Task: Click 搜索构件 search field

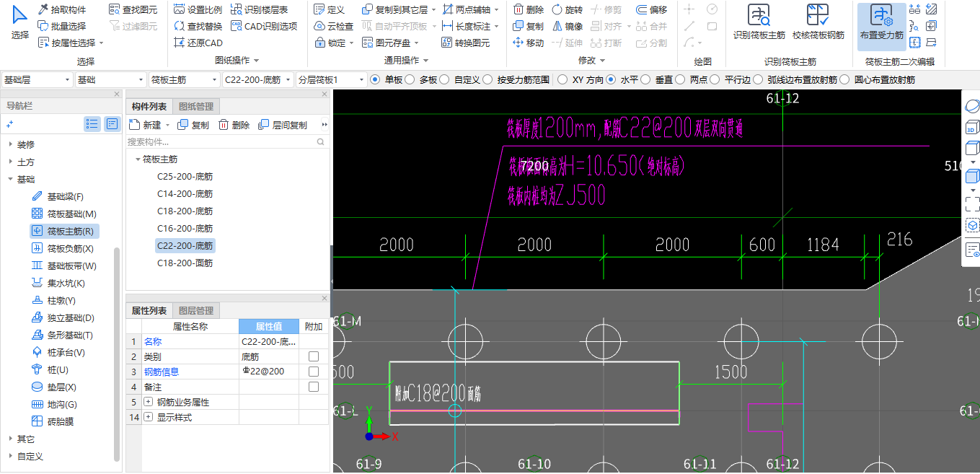Action: [x=227, y=142]
